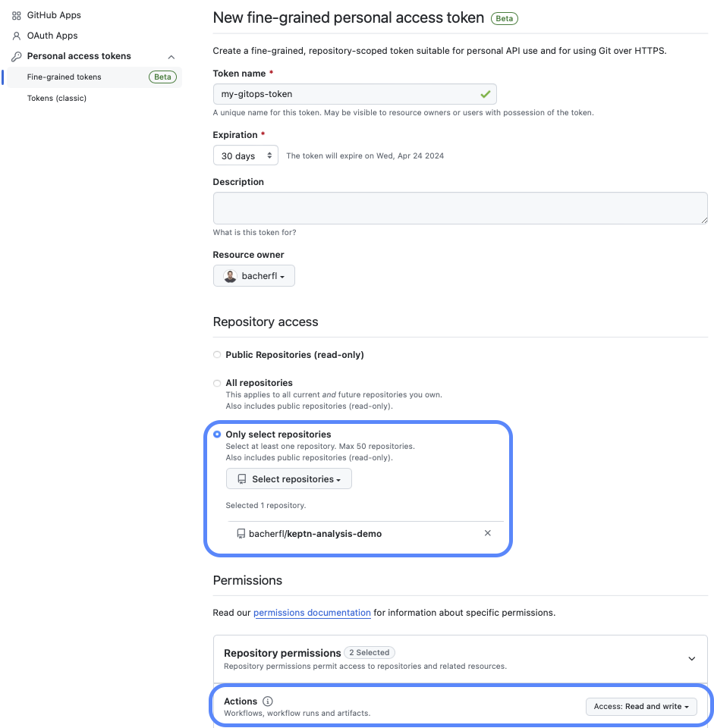Select the key icon beside Personal access tokens
714x728 pixels.
coord(16,56)
